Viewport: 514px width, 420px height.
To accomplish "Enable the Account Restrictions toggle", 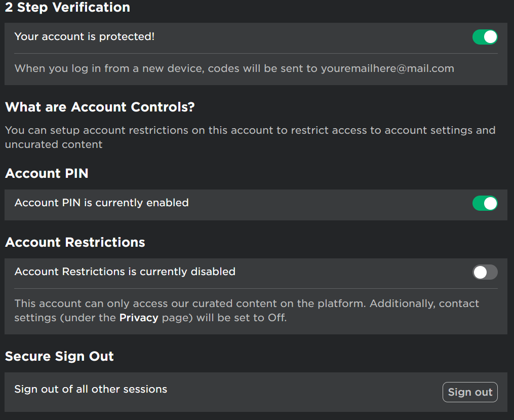I will coord(485,272).
